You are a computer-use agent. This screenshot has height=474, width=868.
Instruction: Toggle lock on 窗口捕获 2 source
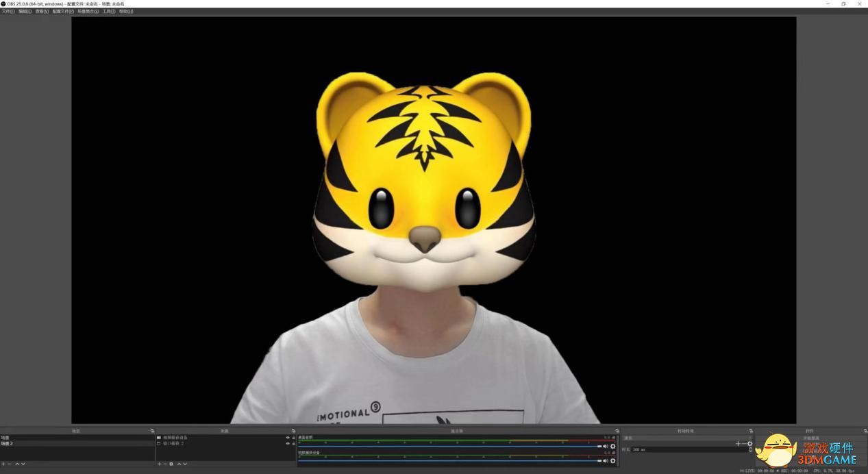[x=293, y=443]
